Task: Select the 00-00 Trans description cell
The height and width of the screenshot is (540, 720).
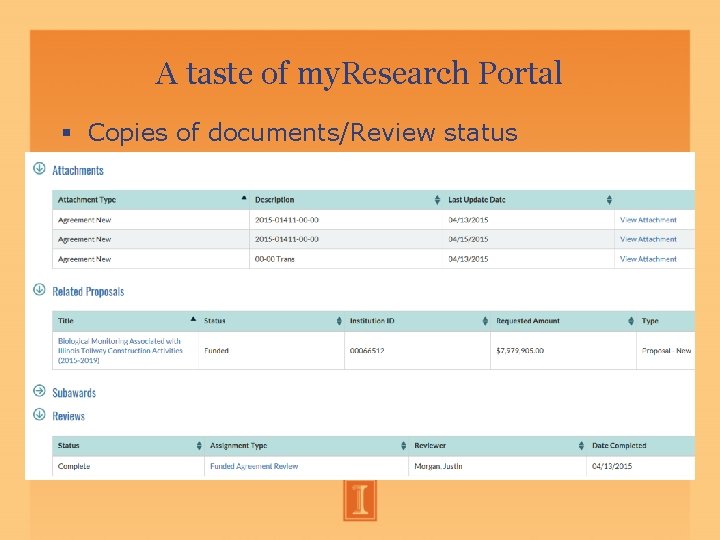Action: click(346, 259)
